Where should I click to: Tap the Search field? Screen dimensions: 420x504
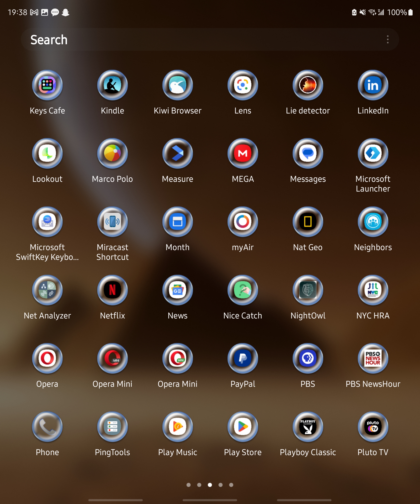pos(210,39)
